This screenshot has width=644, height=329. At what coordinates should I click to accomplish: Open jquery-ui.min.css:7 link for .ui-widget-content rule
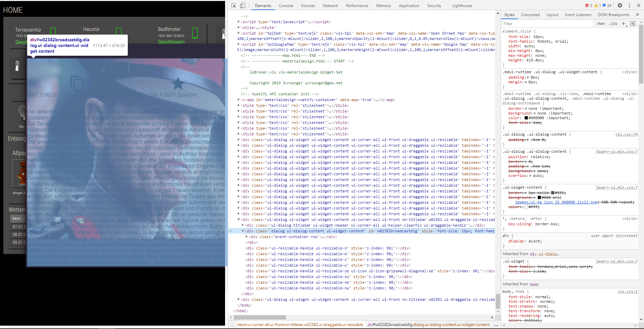pos(616,187)
